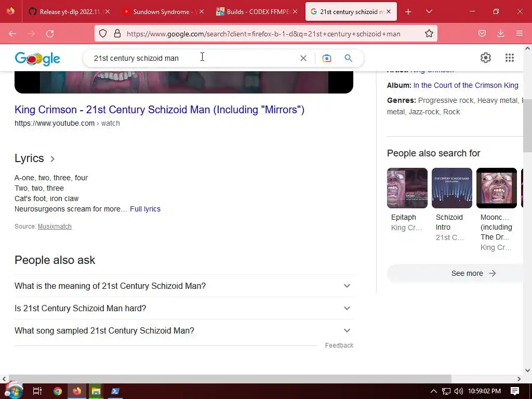This screenshot has width=532, height=399.
Task: Click the Feedback link
Action: [x=339, y=345]
